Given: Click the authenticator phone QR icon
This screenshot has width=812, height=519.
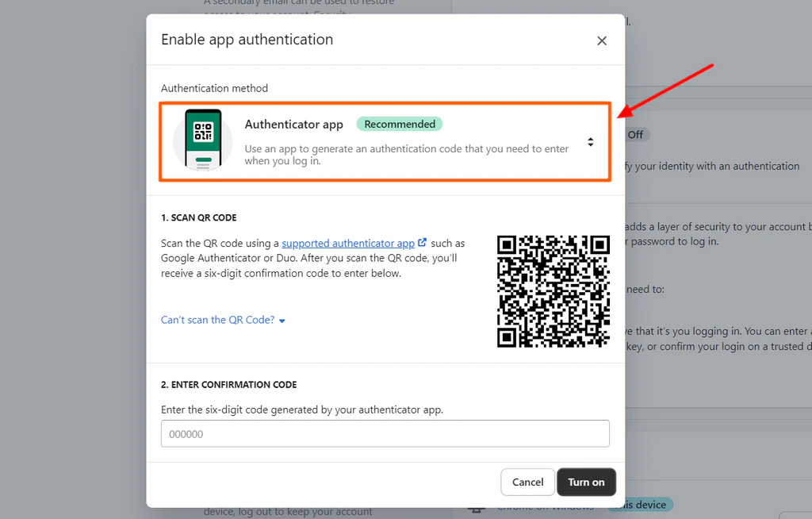Looking at the screenshot, I should click(203, 140).
